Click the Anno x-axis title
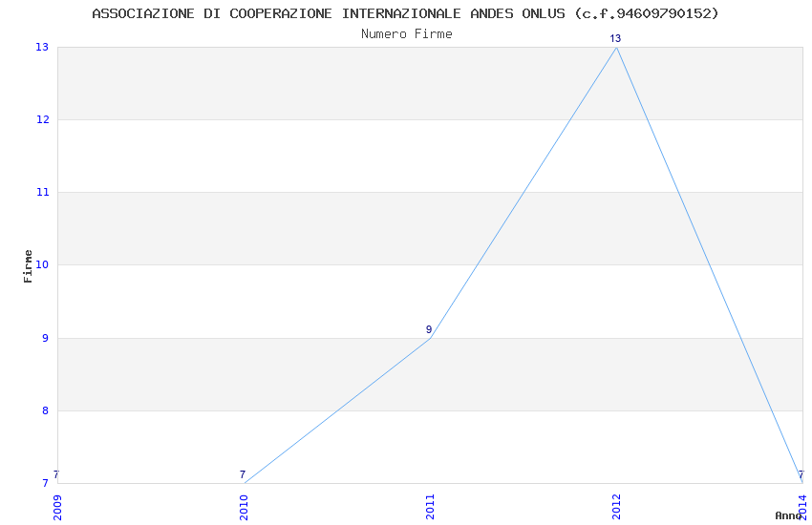Viewport: 812px width, 525px height. 788,515
